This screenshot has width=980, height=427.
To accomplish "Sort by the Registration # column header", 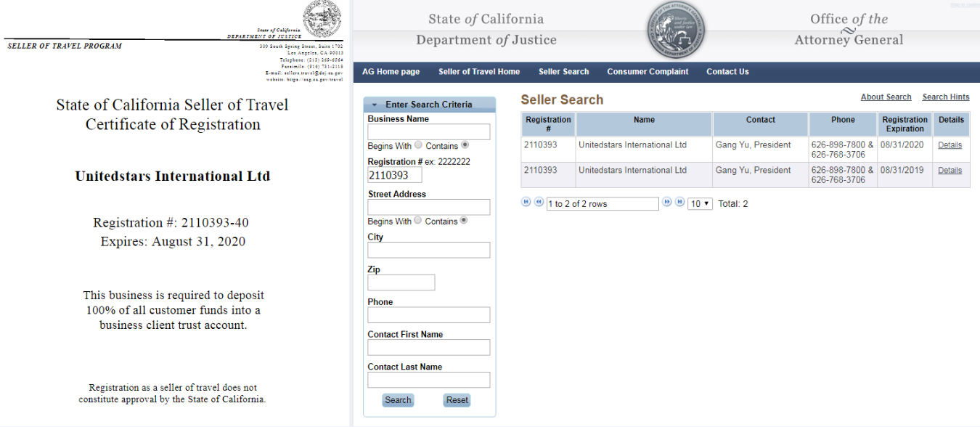I will click(x=548, y=124).
